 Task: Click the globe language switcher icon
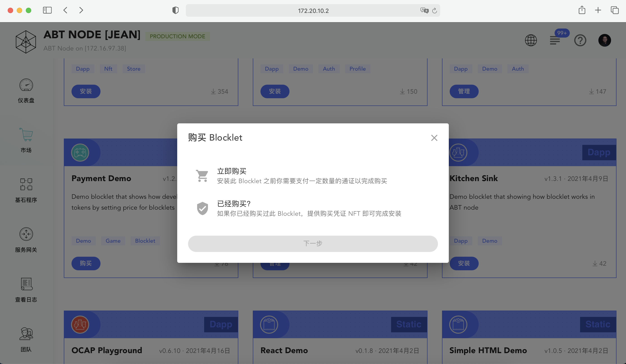531,40
